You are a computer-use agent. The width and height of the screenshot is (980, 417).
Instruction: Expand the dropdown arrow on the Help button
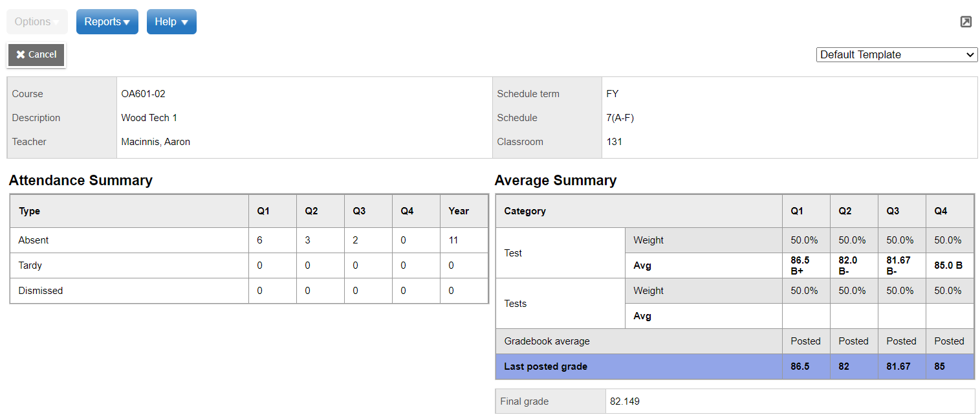pyautogui.click(x=183, y=21)
